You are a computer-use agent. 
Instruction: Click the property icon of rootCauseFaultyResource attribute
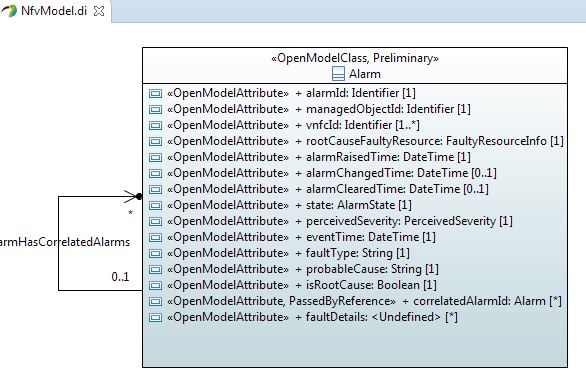pyautogui.click(x=155, y=141)
